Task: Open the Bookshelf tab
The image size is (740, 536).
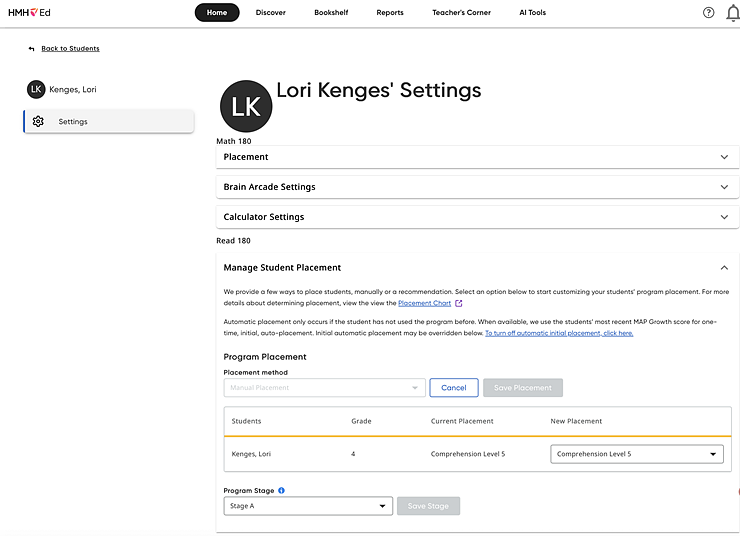Action: [331, 13]
